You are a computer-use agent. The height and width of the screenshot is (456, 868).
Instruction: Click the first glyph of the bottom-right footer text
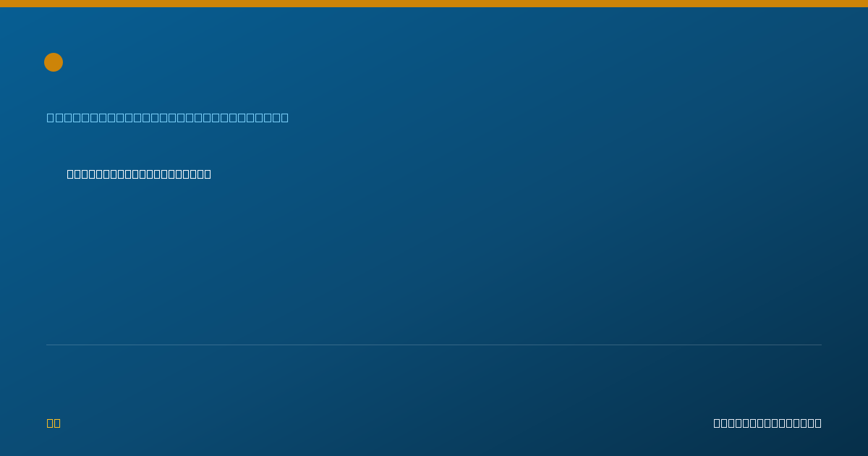(x=717, y=423)
